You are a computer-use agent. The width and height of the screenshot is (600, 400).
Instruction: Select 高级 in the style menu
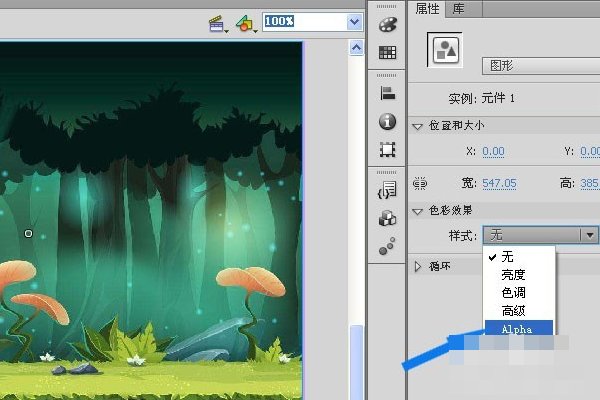pos(519,311)
